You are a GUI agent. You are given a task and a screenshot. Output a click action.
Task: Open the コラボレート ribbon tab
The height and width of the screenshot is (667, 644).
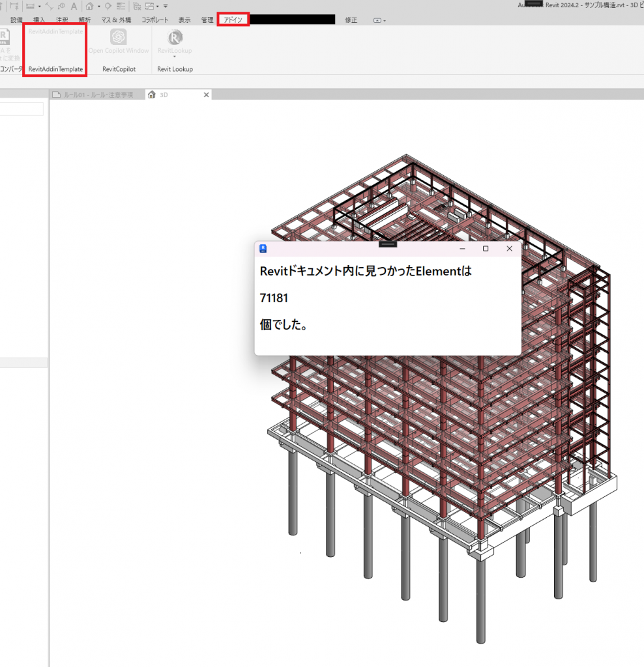155,20
